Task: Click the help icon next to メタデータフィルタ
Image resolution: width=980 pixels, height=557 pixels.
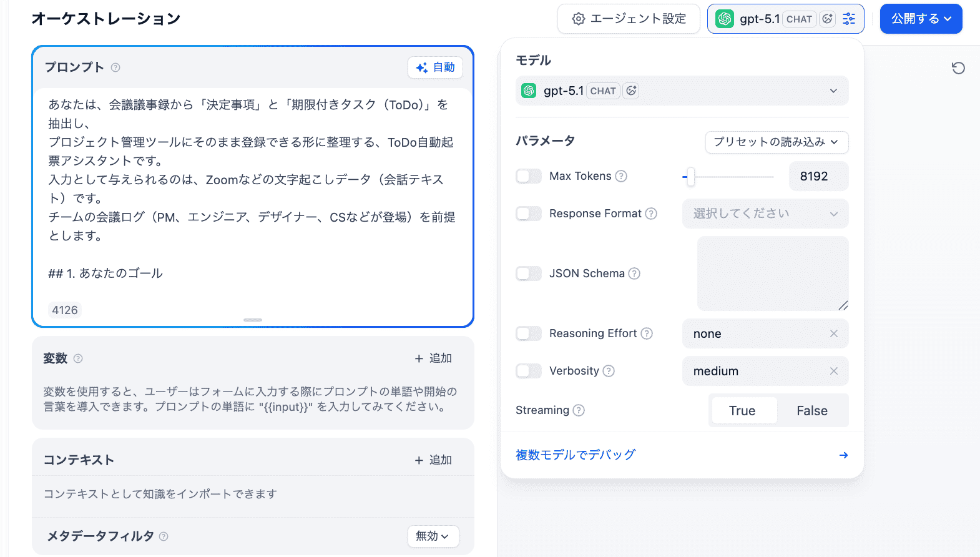Action: [x=164, y=536]
